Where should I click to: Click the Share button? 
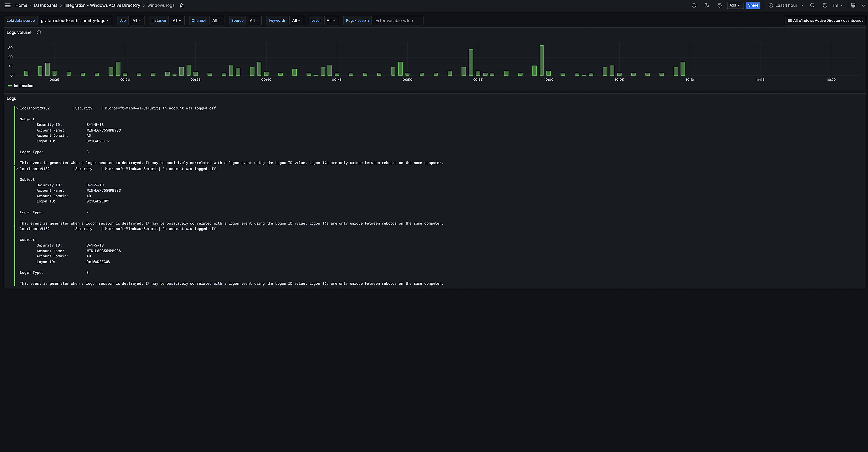tap(753, 5)
